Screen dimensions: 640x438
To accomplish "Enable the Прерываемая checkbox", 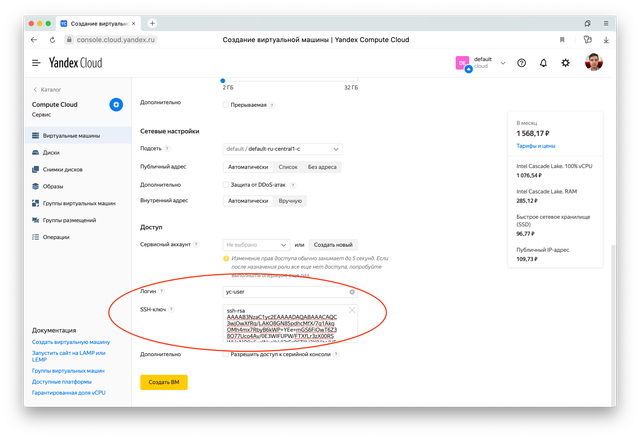I will pyautogui.click(x=225, y=105).
